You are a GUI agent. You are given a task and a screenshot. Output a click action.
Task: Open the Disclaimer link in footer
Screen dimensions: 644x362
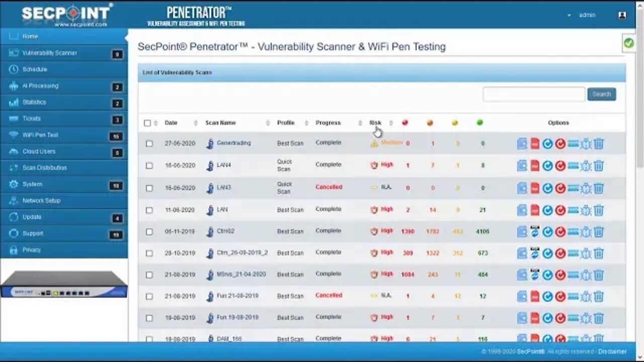[x=612, y=352]
